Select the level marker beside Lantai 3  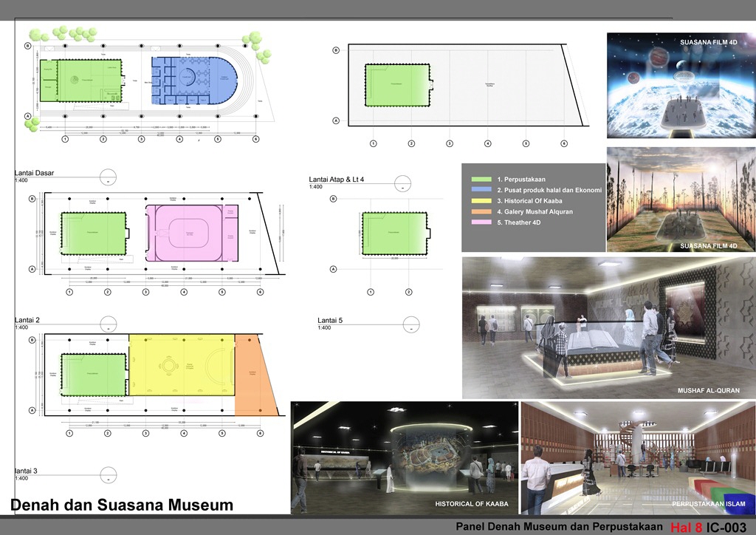tap(107, 474)
